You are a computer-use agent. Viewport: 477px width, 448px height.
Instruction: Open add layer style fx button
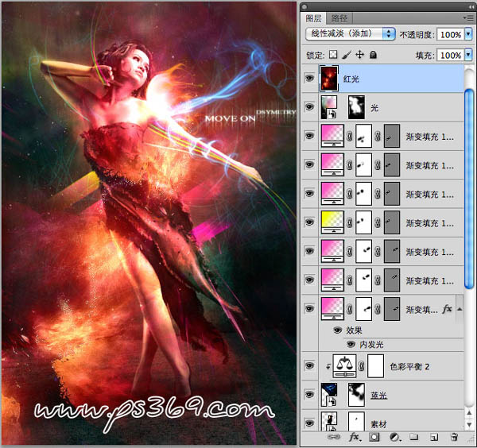(355, 437)
